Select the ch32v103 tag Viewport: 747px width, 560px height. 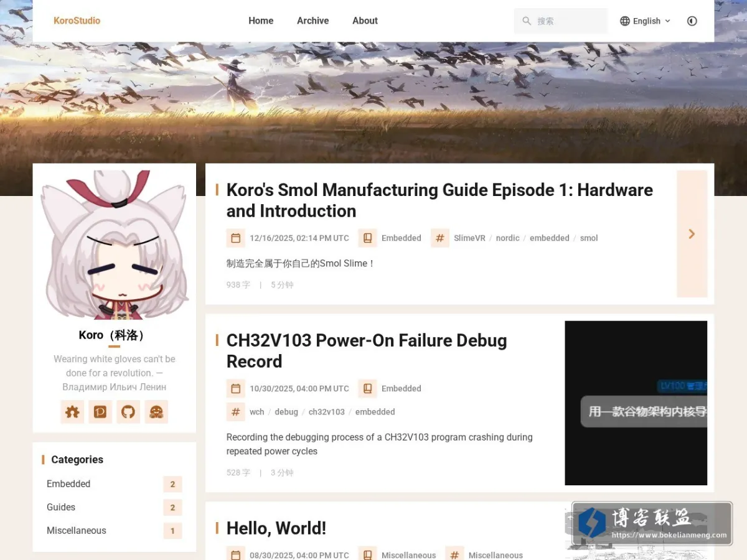327,412
